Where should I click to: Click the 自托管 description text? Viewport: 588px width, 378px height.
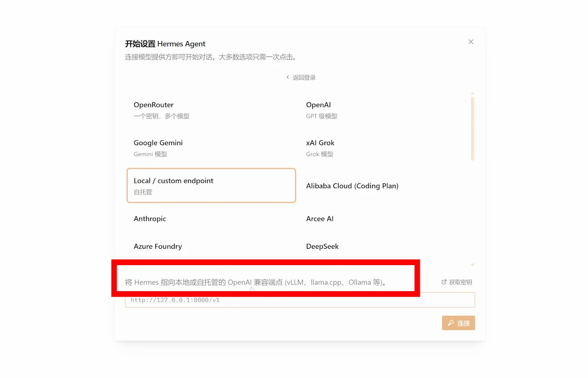click(143, 192)
